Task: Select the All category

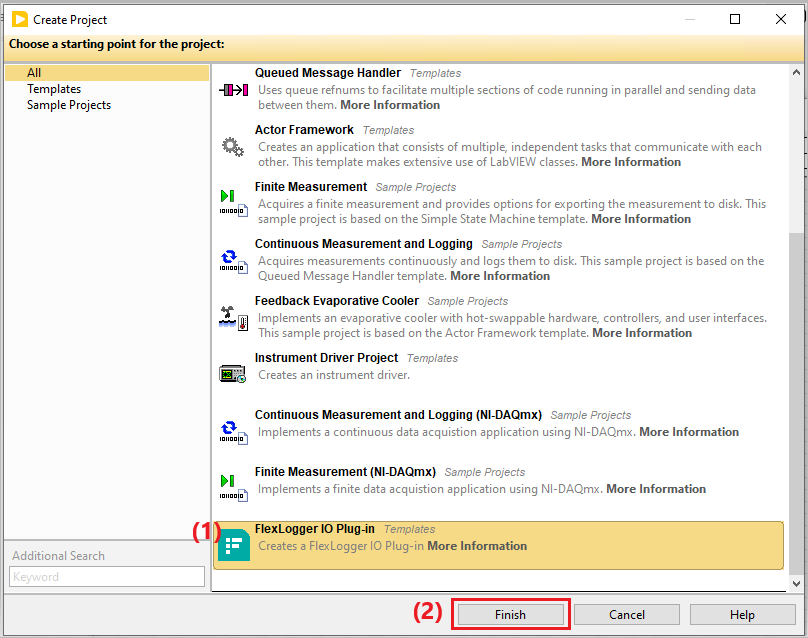Action: point(107,73)
